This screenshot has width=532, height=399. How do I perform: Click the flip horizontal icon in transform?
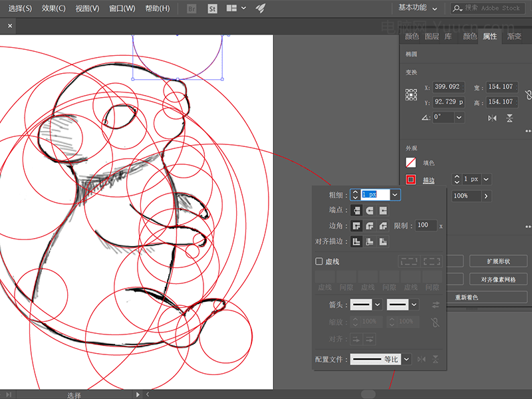[x=492, y=118]
